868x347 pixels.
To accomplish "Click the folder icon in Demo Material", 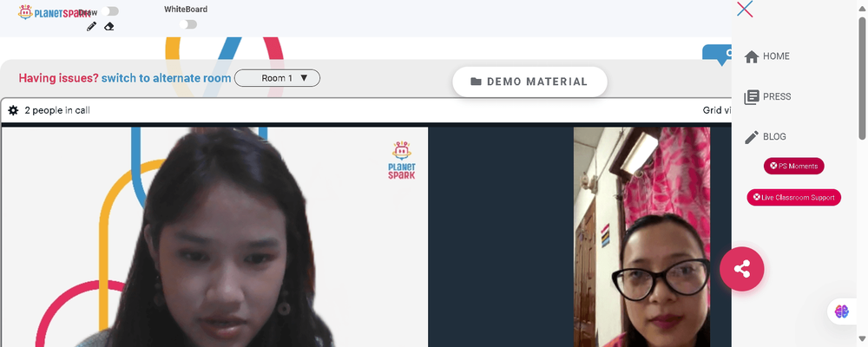I will click(476, 82).
